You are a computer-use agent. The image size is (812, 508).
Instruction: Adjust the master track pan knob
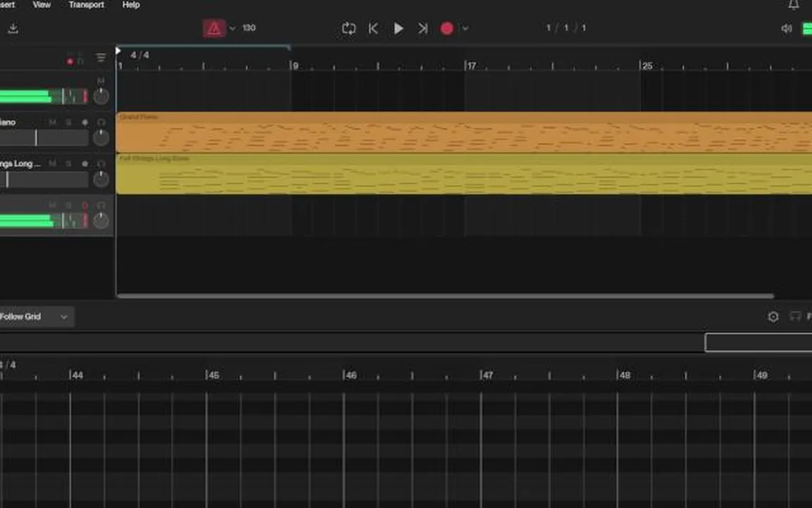point(101,96)
